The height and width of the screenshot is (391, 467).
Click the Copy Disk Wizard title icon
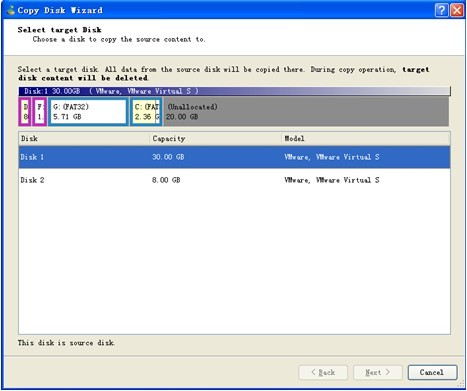[11, 10]
